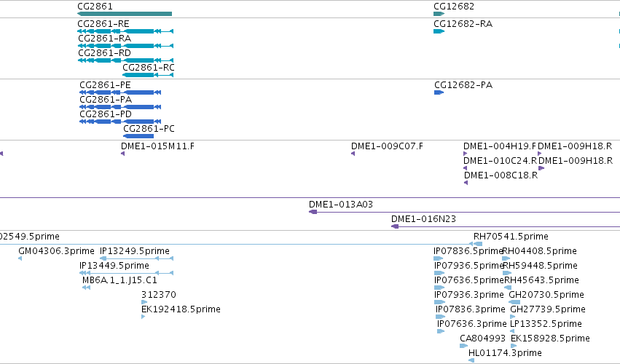Screen dimensions: 620x364
Task: Click the CG12682-RA label text
Action: tap(463, 24)
